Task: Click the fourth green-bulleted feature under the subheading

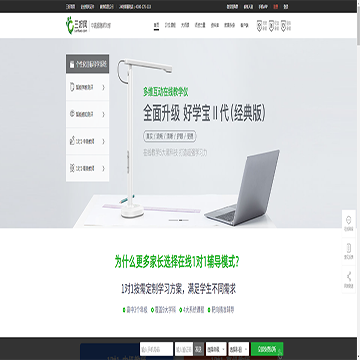Action: pyautogui.click(x=221, y=310)
